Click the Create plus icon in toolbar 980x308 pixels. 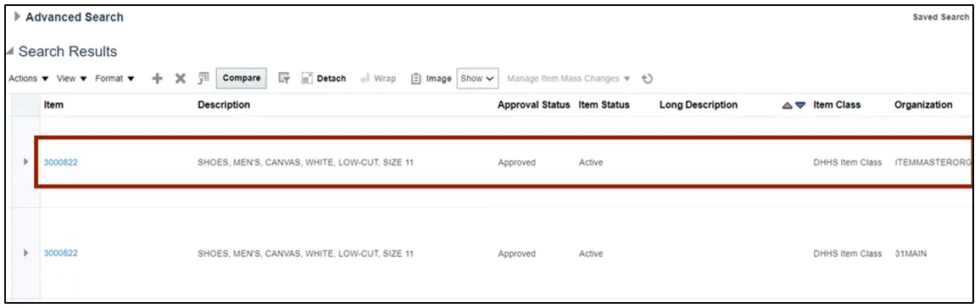point(158,78)
